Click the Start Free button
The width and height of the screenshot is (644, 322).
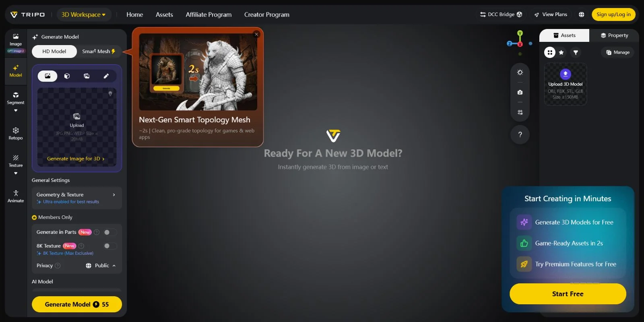568,294
